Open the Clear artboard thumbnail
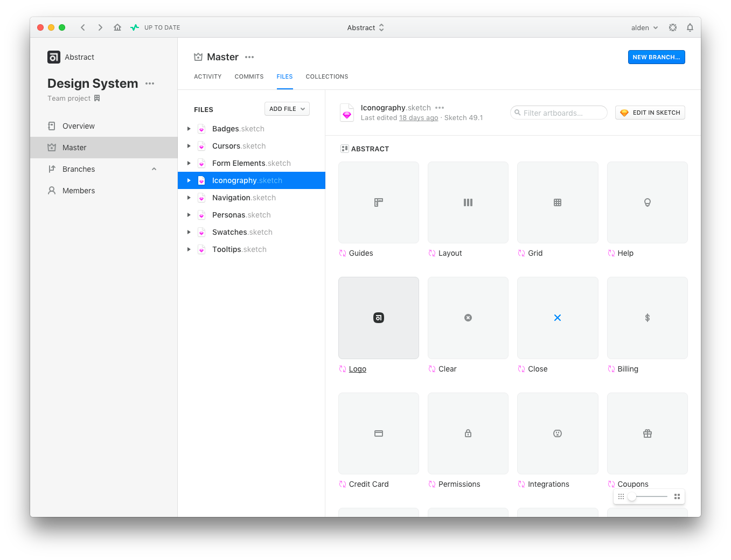Image resolution: width=731 pixels, height=560 pixels. [468, 318]
